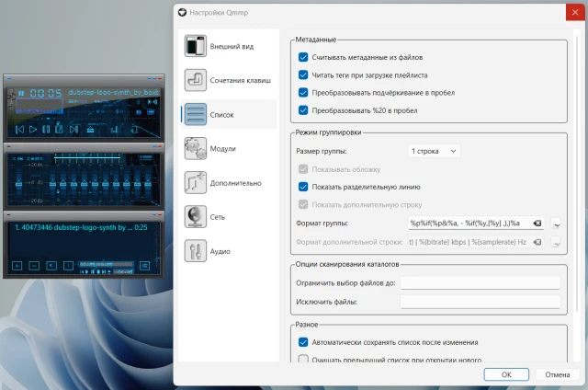Click the previous track button in the player
This screenshot has height=390, width=588.
click(x=19, y=130)
